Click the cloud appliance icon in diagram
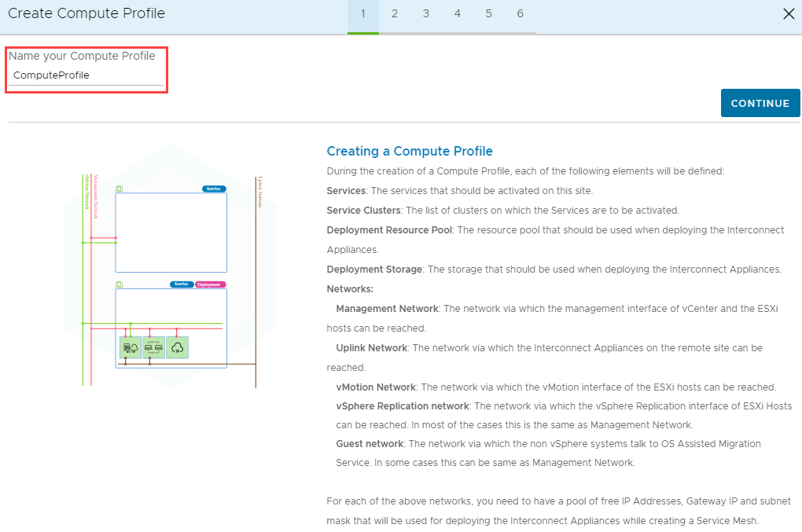The image size is (802, 532). 178,347
